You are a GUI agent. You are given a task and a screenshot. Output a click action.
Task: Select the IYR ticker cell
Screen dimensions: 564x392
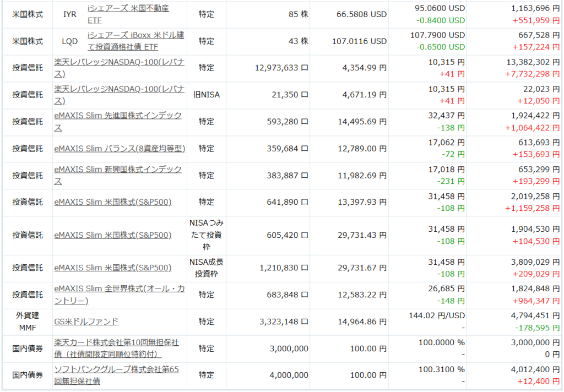coord(70,14)
